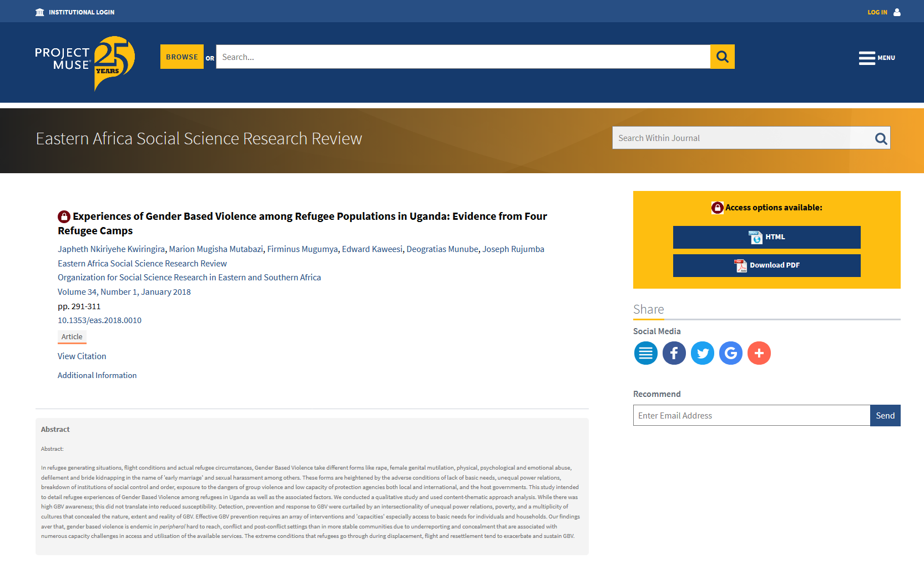Click the Search Within Journal magnifier icon
Viewport: 924px width, 564px height.
pyautogui.click(x=881, y=138)
